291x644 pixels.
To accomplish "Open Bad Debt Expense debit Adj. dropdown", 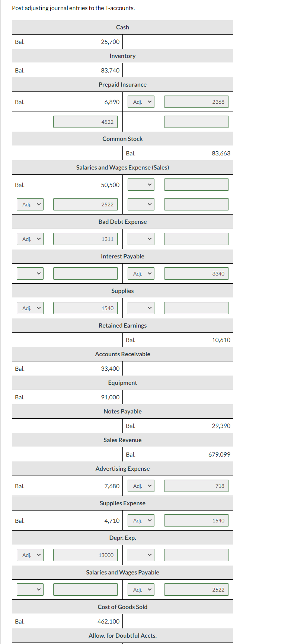I will [x=30, y=239].
